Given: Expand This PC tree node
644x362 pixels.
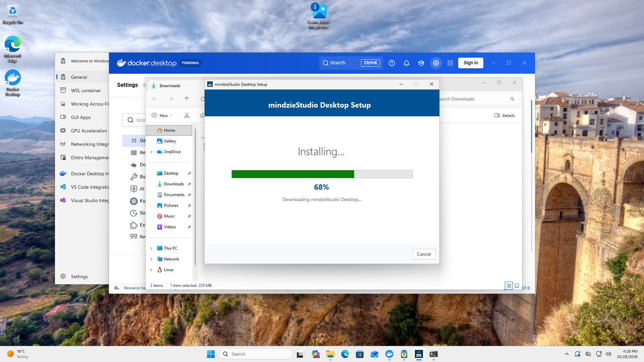Looking at the screenshot, I should 151,248.
